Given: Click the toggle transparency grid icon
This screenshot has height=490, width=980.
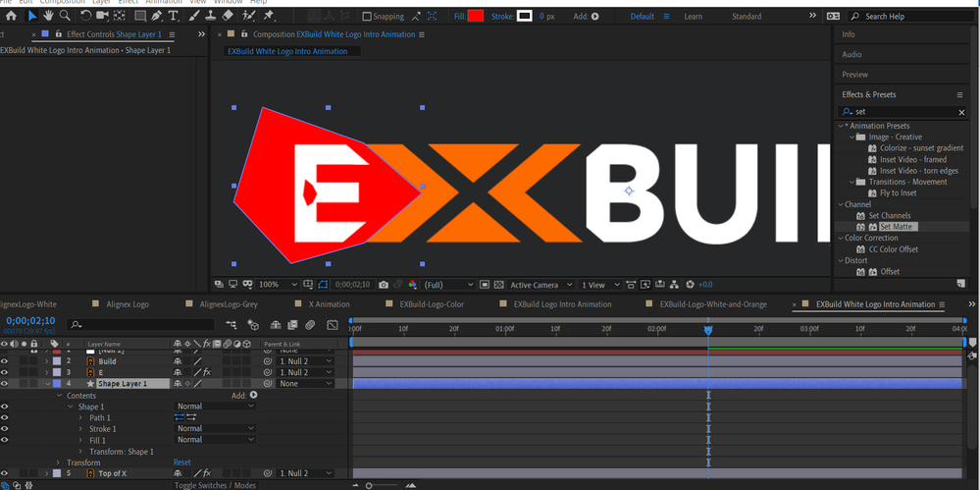Looking at the screenshot, I should [x=498, y=285].
